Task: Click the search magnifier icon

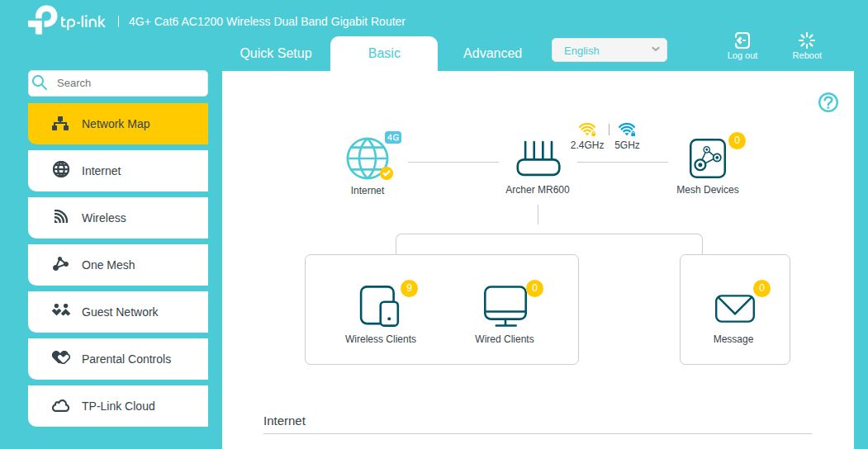Action: (40, 83)
